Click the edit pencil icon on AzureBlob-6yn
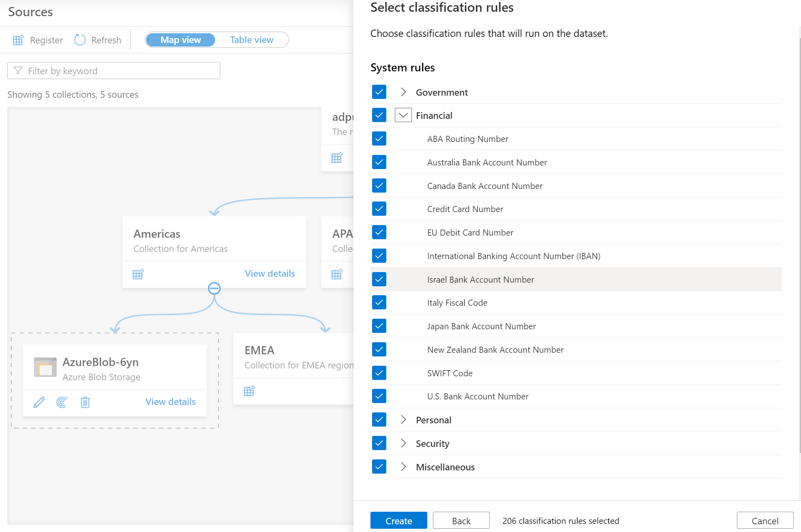801x532 pixels. click(39, 402)
